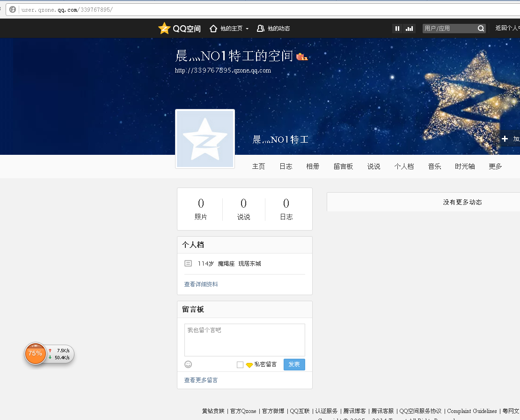Click the QQ空间 star logo

[164, 28]
